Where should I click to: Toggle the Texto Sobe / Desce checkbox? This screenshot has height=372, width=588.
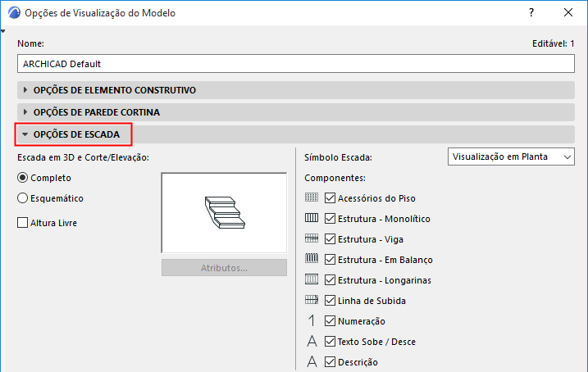(330, 342)
